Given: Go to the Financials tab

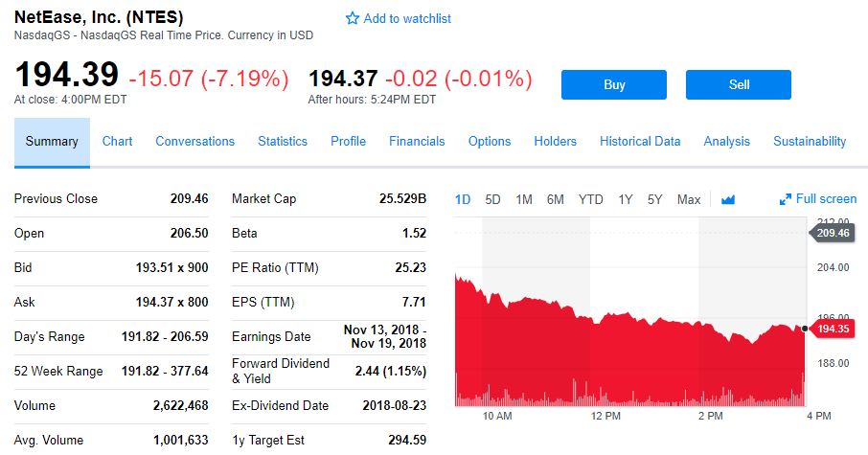Looking at the screenshot, I should coord(417,142).
